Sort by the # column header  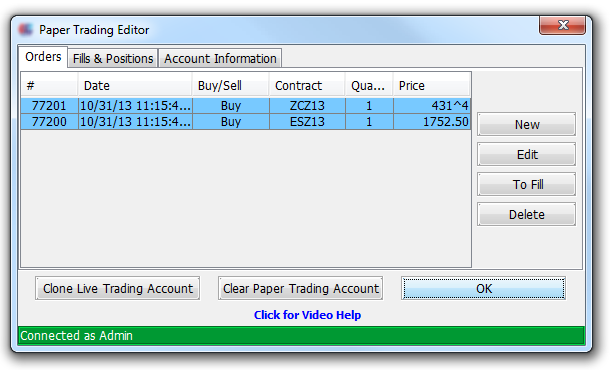[x=49, y=85]
